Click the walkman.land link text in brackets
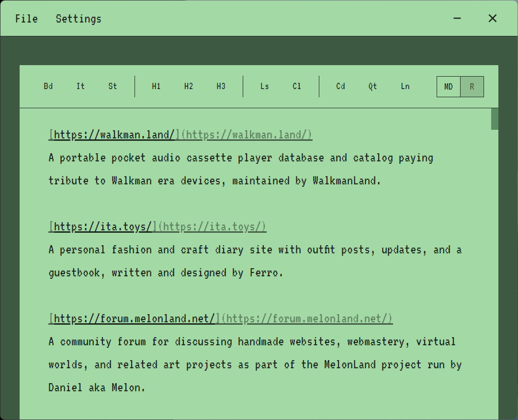The height and width of the screenshot is (420, 518). click(x=114, y=135)
